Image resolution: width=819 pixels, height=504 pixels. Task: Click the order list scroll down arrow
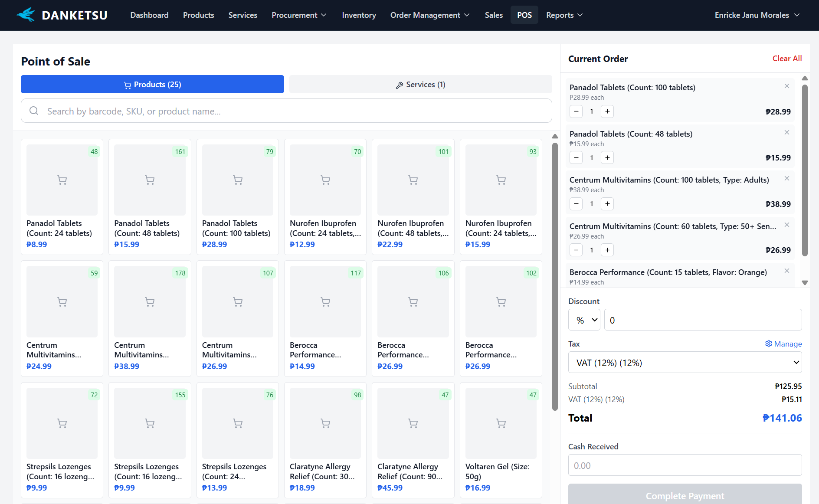coord(805,283)
